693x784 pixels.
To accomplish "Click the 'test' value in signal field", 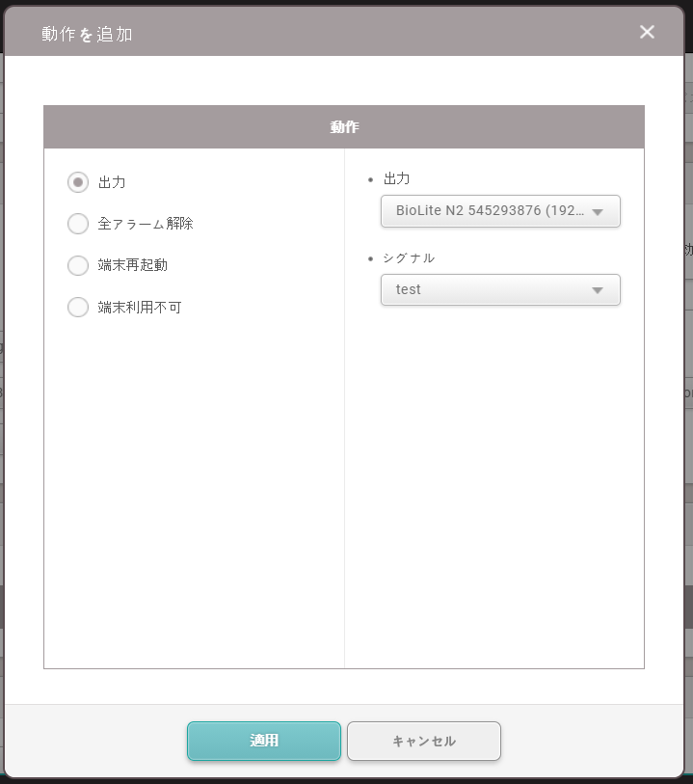I will pos(409,289).
